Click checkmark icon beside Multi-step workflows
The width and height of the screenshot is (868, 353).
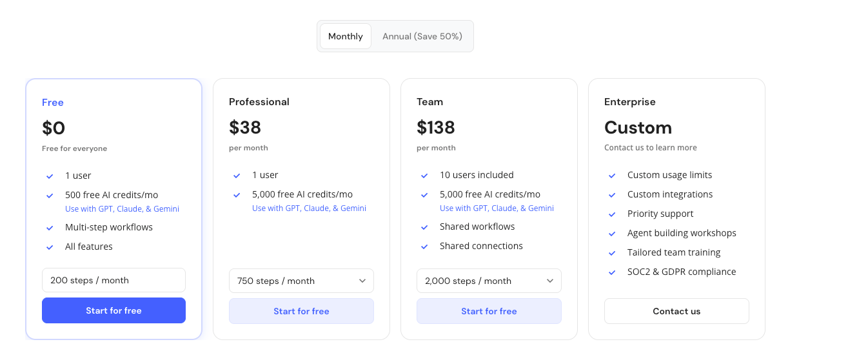coord(50,228)
